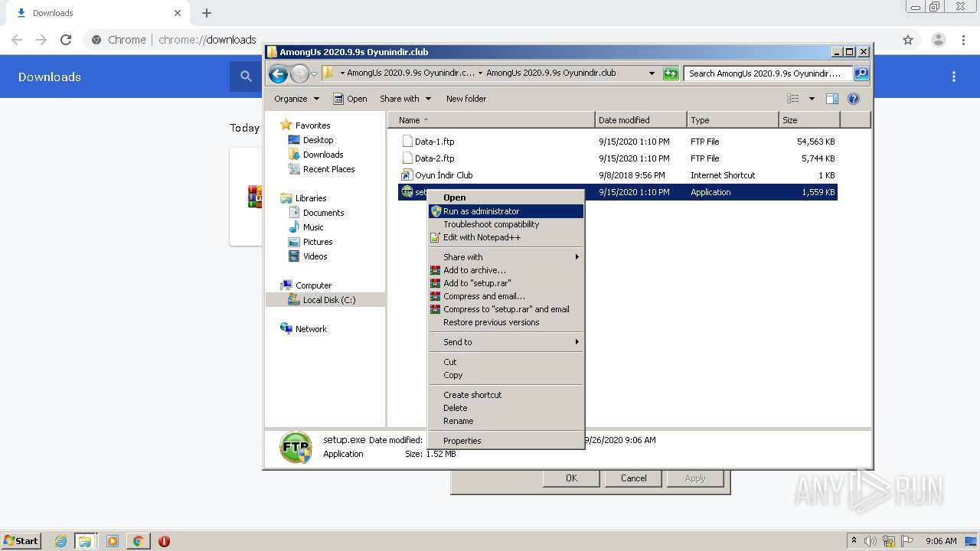Click the search magnifier icon in Explorer
The height and width of the screenshot is (551, 980).
pyautogui.click(x=861, y=73)
